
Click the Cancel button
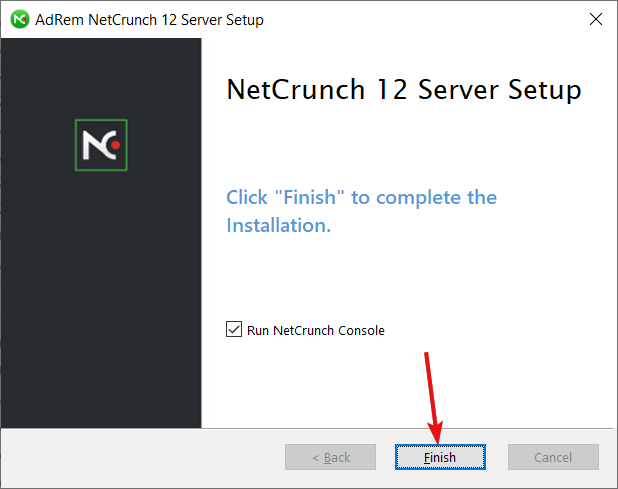coord(553,457)
